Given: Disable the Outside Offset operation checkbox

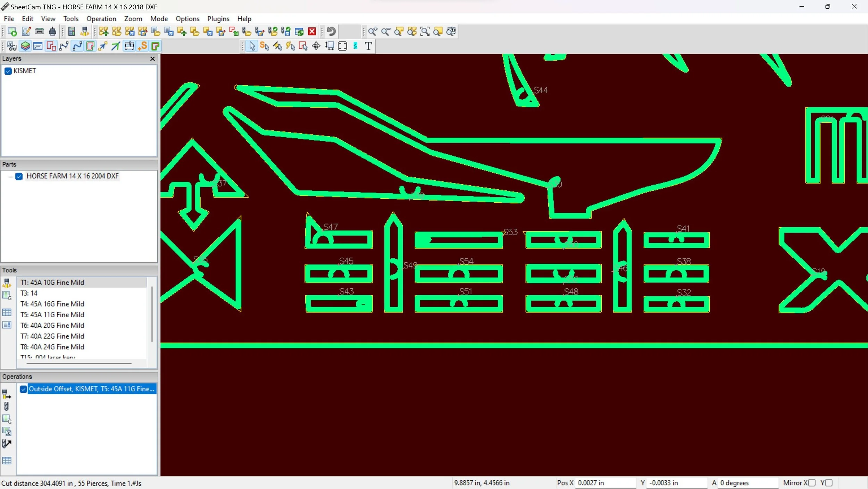Looking at the screenshot, I should 23,389.
